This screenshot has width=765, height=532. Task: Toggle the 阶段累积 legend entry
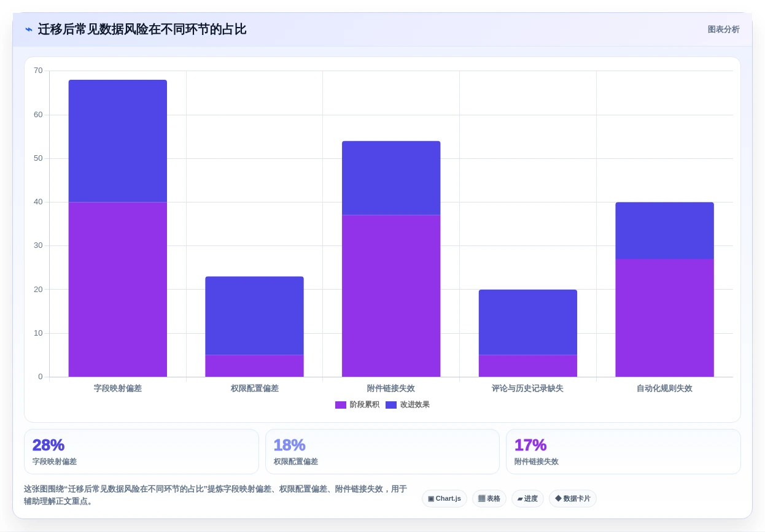[x=357, y=405]
